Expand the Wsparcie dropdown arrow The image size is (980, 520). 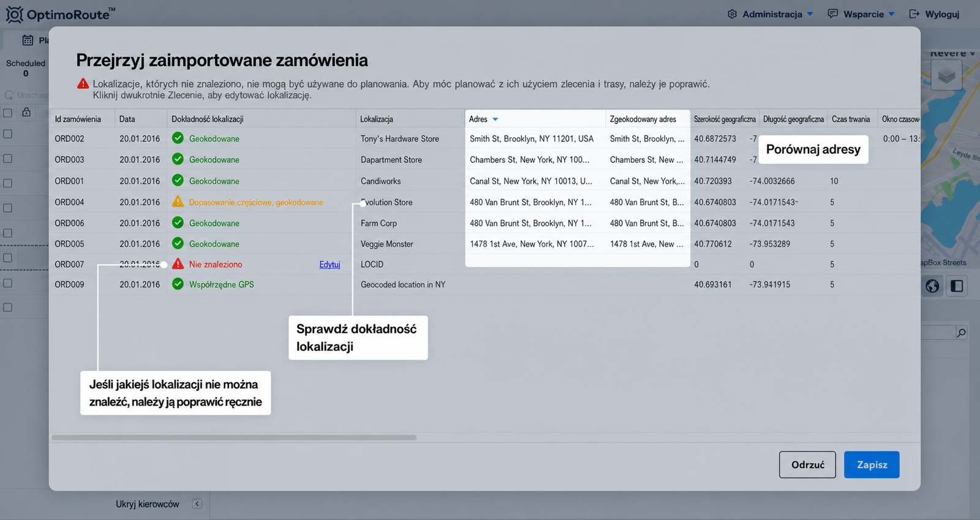tap(892, 14)
